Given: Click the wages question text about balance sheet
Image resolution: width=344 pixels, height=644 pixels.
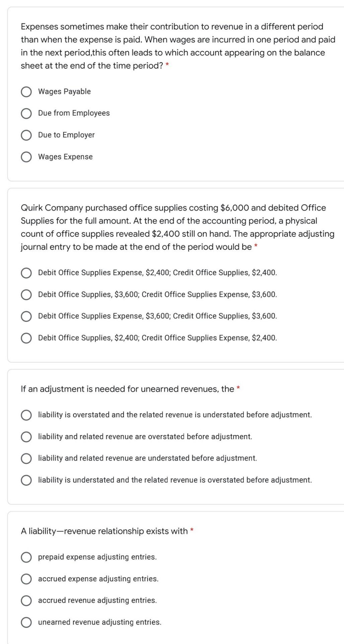Looking at the screenshot, I should coord(178,46).
